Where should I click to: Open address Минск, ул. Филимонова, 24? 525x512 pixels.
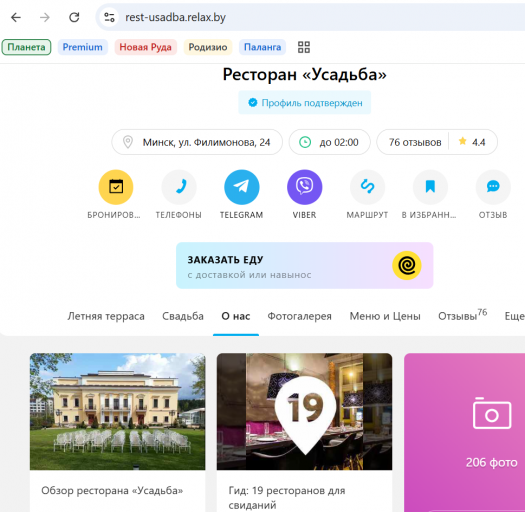point(197,142)
